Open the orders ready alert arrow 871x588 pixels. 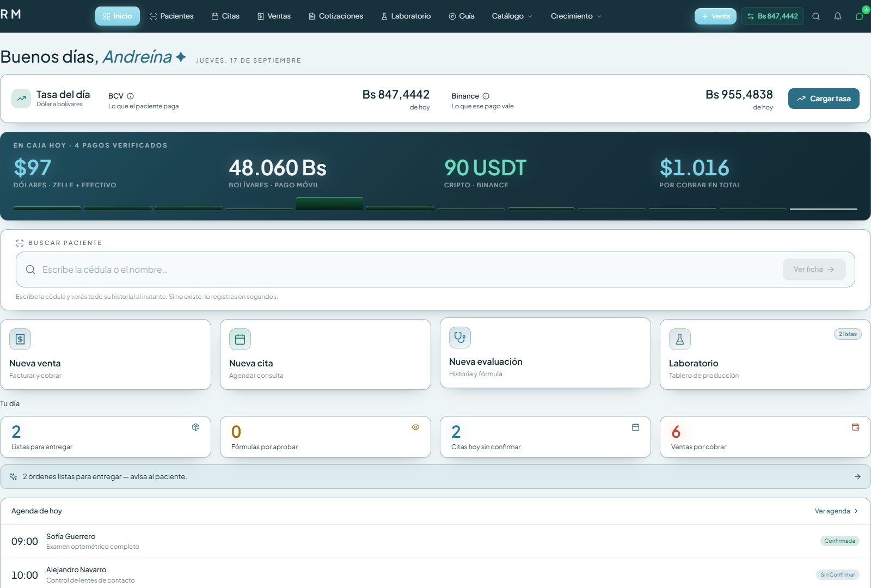coord(857,477)
